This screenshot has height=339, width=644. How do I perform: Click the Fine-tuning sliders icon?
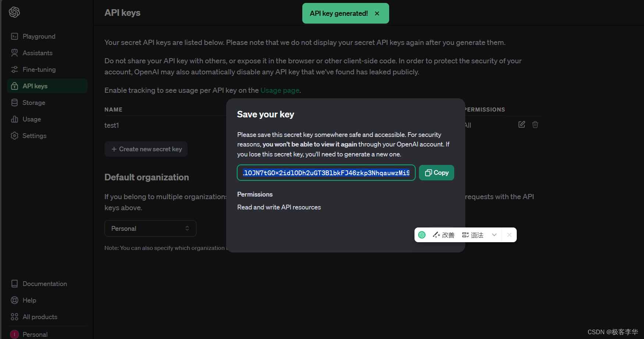click(x=15, y=70)
